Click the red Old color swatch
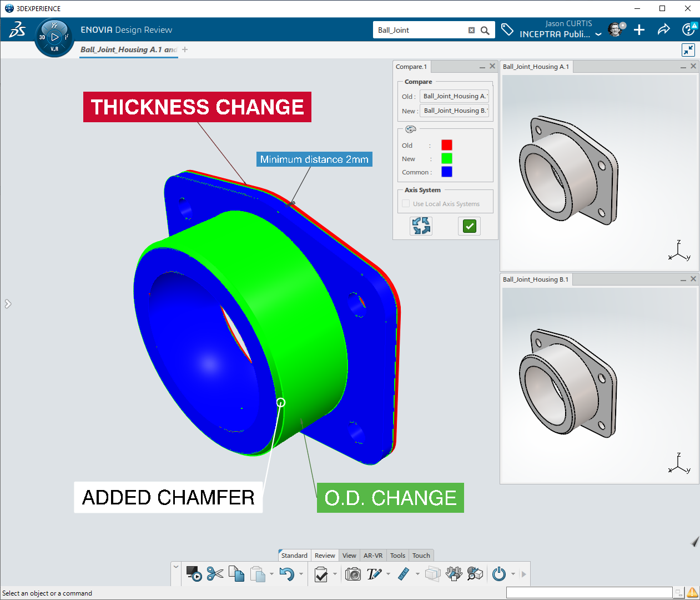Screen dimensions: 700x600 [446, 145]
